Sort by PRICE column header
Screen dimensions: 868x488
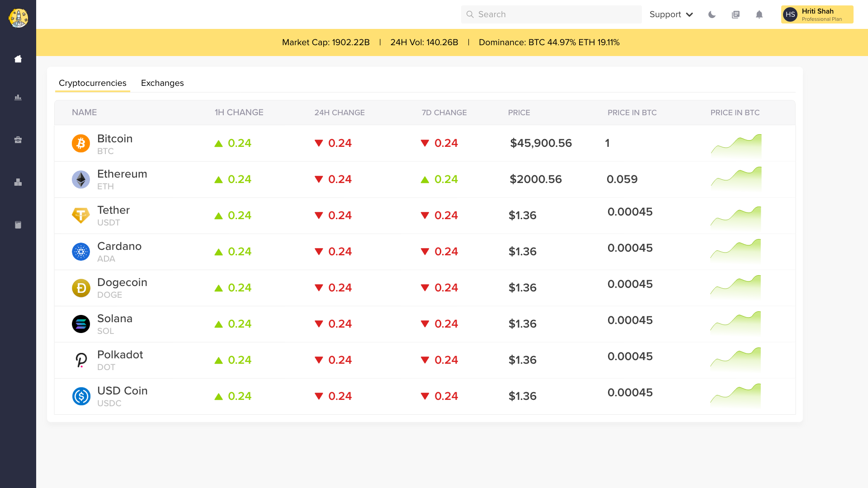click(x=519, y=113)
